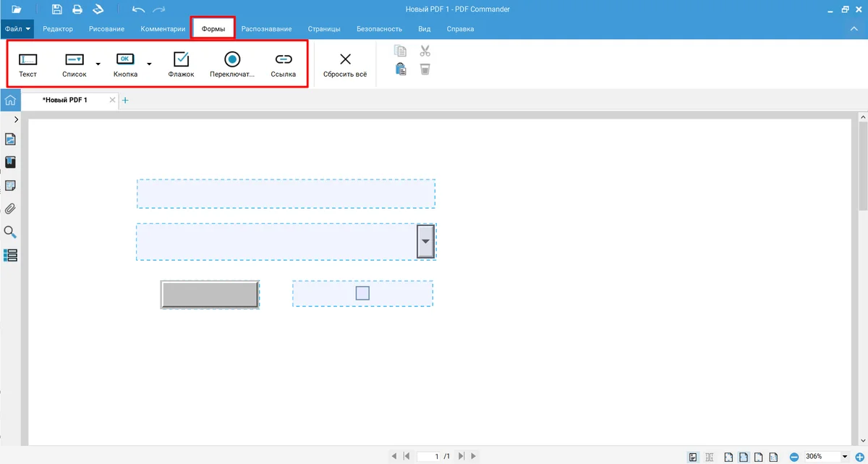The height and width of the screenshot is (464, 868).
Task: Open the attachments paperclip panel
Action: (11, 209)
